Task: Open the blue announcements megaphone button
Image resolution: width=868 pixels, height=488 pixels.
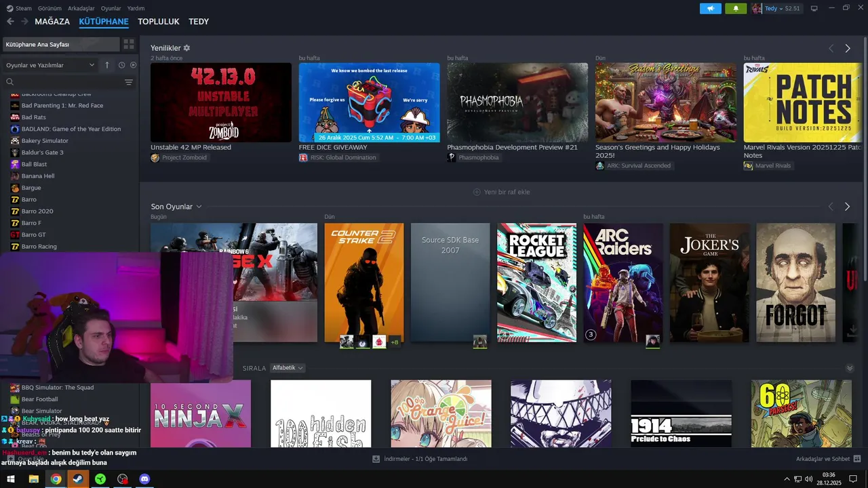Action: point(711,8)
